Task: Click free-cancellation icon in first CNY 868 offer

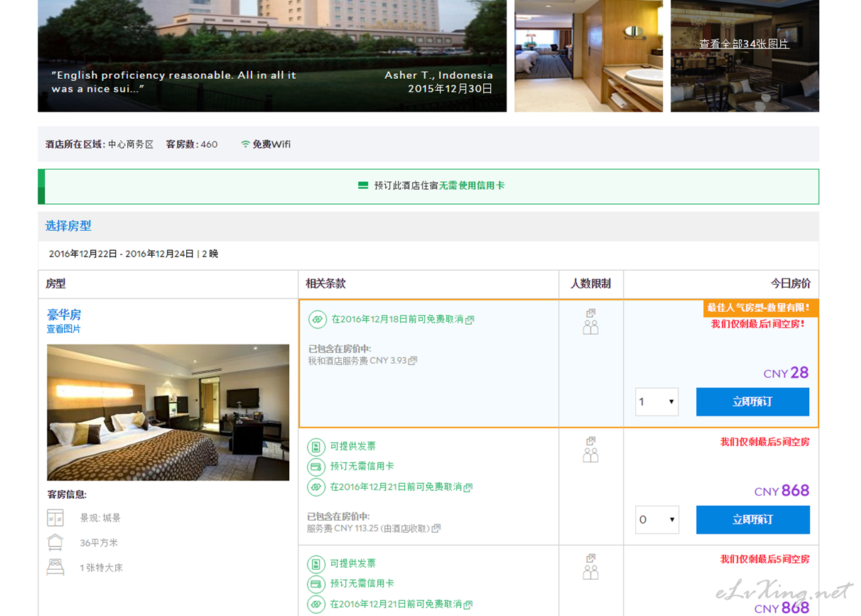Action: [x=316, y=487]
